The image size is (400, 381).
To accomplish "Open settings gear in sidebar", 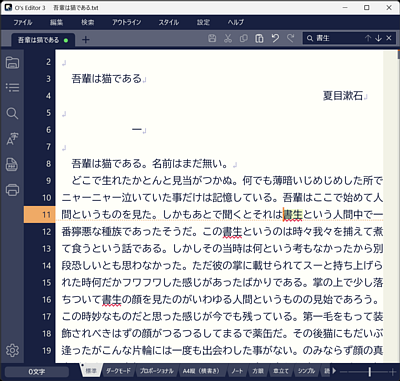I will (x=12, y=350).
